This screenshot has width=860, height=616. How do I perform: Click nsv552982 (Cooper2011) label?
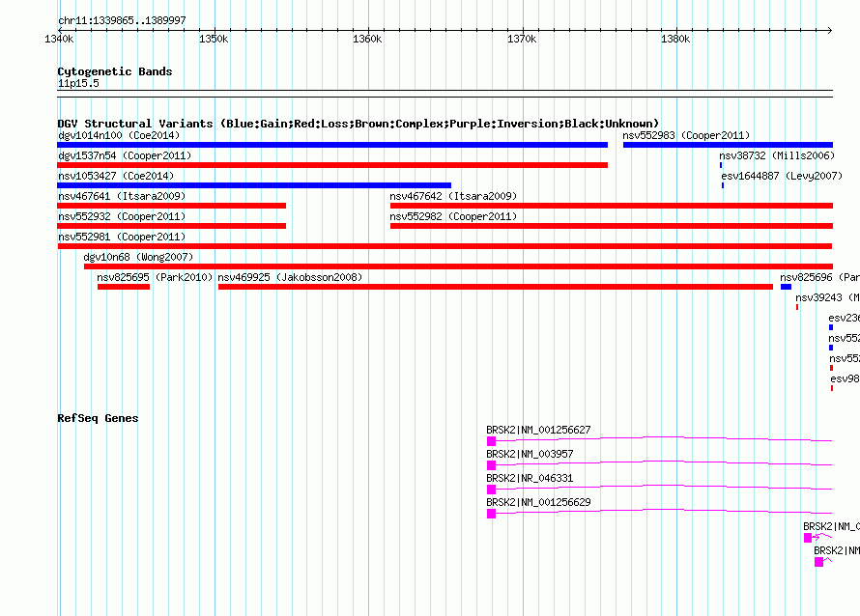(453, 216)
